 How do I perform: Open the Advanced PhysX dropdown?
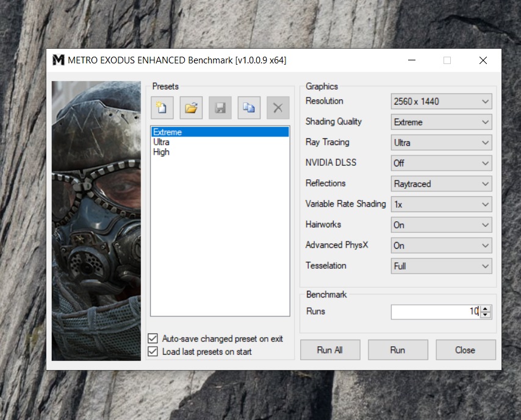point(441,246)
